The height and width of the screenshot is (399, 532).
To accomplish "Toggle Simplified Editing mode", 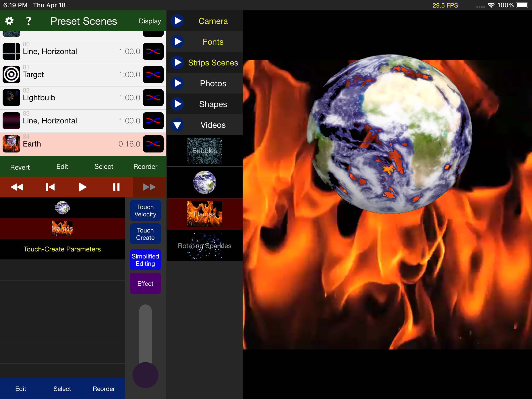I will (145, 260).
